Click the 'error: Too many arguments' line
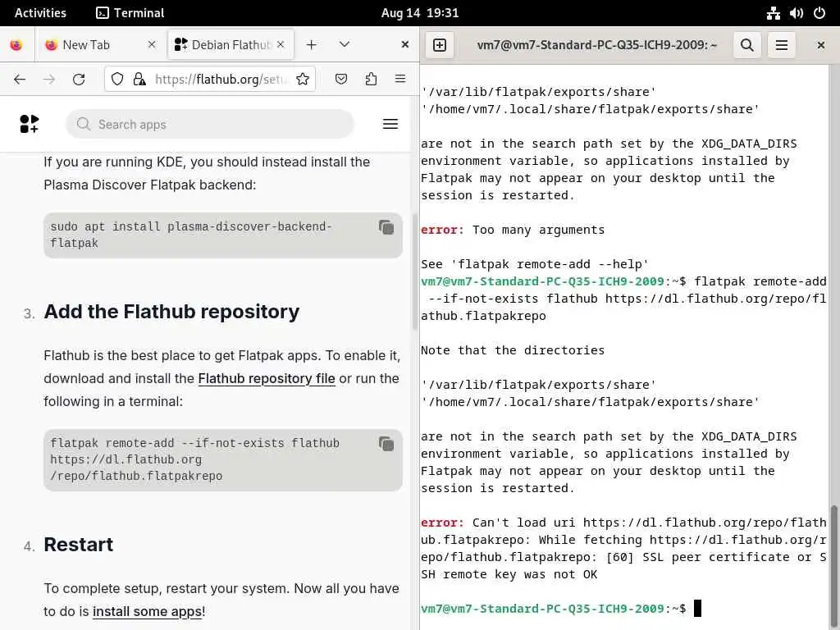 513,230
